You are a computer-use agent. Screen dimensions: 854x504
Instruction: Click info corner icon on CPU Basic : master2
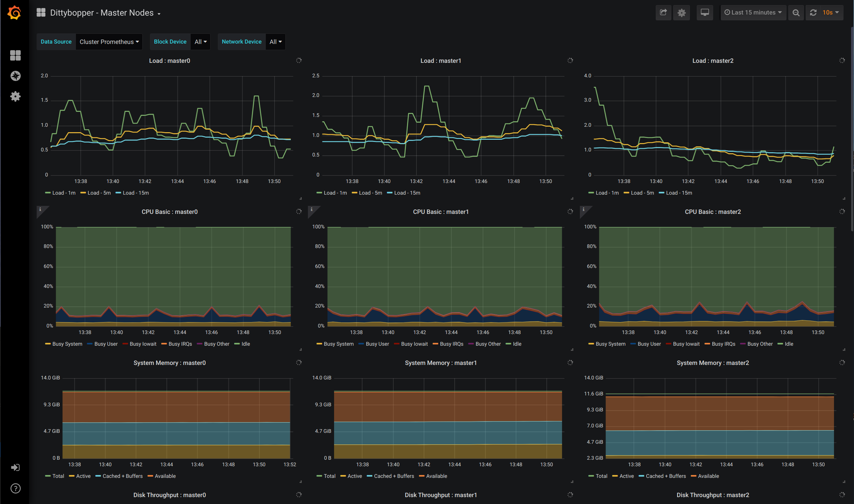[584, 210]
